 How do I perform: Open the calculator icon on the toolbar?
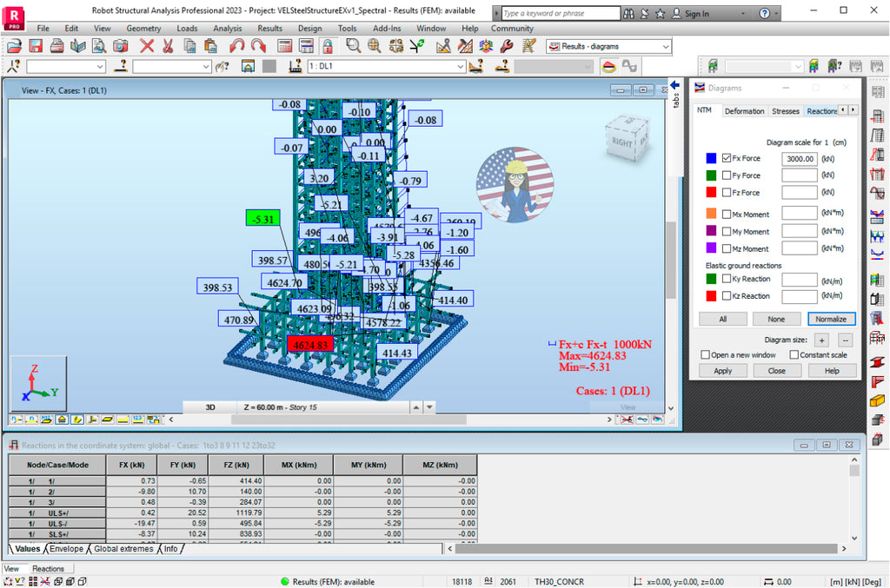pos(285,46)
